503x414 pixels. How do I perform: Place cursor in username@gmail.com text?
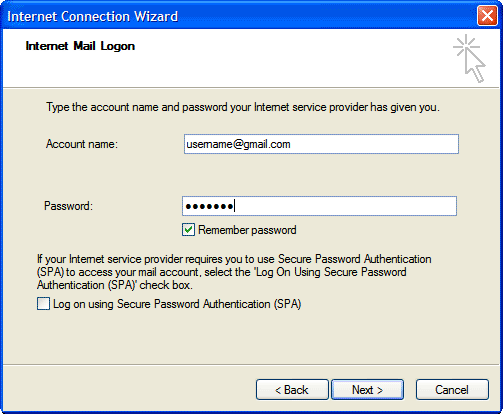click(x=238, y=144)
